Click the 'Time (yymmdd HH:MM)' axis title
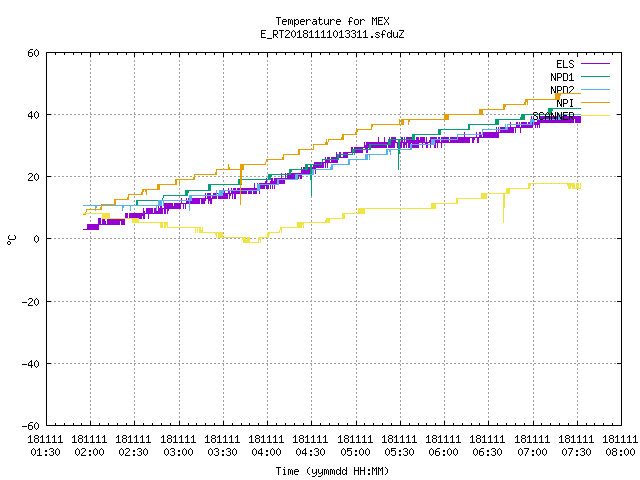This screenshot has width=640, height=480. (332, 471)
